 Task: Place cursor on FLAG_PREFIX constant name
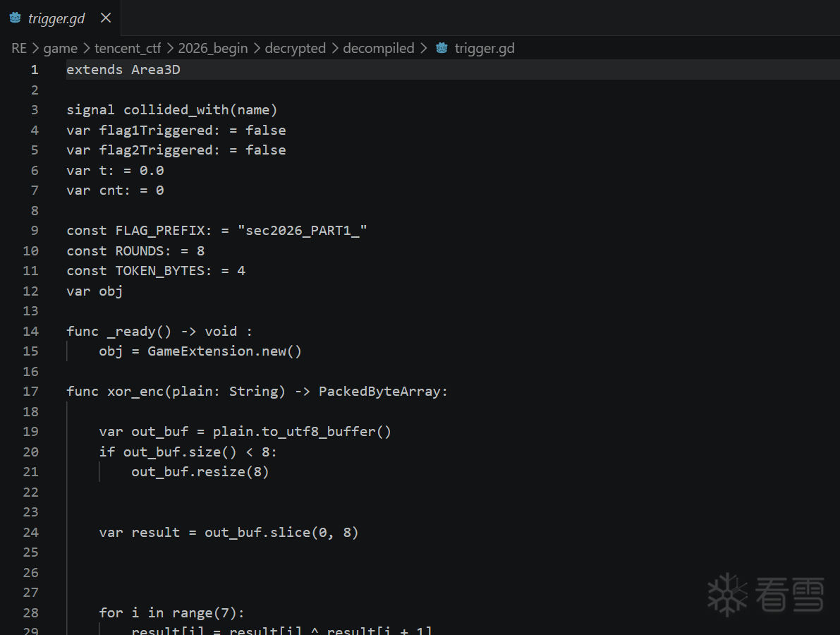click(x=160, y=231)
